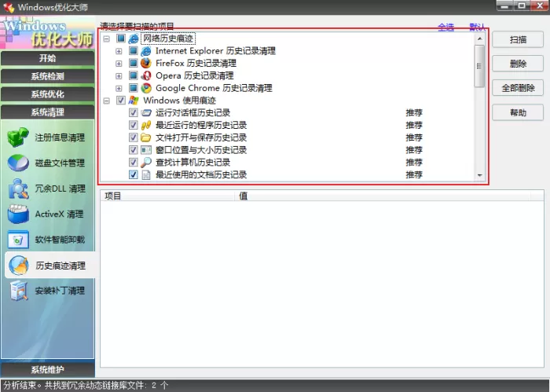The image size is (550, 392).
Task: Click the Windows 使用痕迹 flag icon
Action: 134,101
